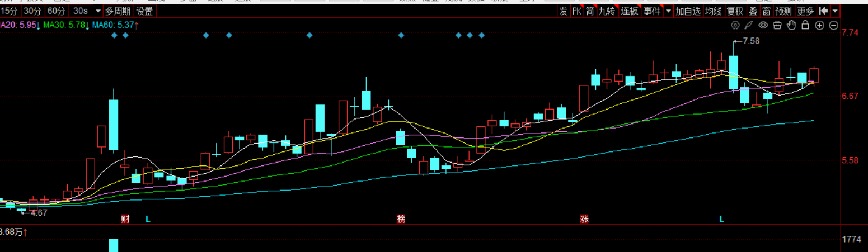
Task: Click the 叠 overlay button
Action: (x=753, y=11)
